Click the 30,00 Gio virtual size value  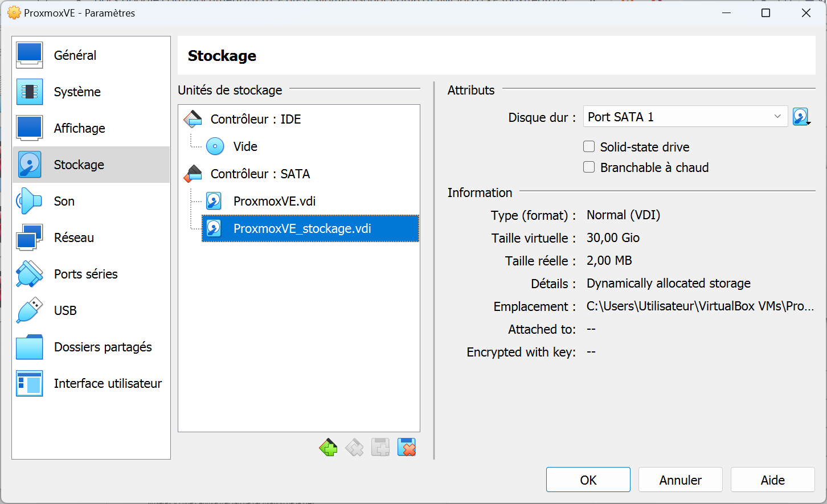click(613, 238)
